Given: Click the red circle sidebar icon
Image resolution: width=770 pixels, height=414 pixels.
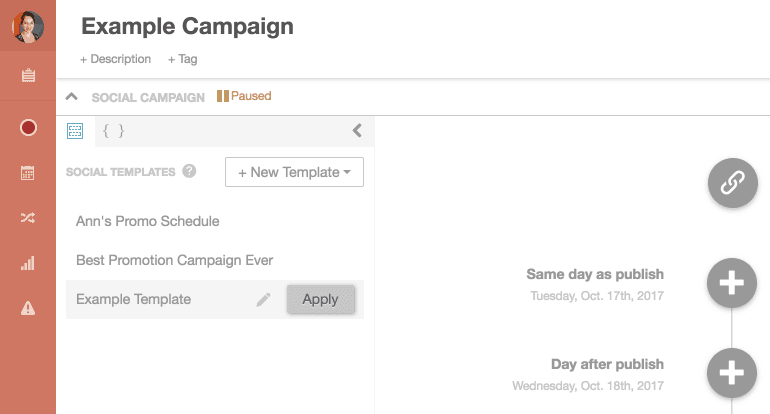Looking at the screenshot, I should (x=28, y=127).
